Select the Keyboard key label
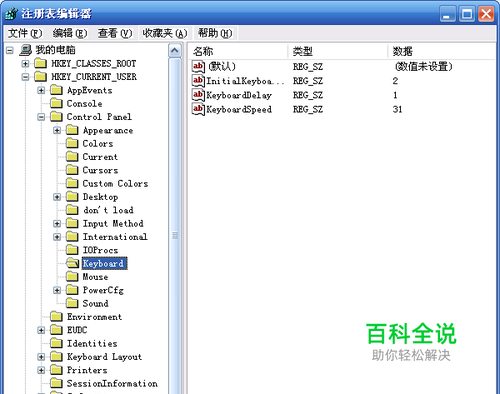 pyautogui.click(x=104, y=263)
